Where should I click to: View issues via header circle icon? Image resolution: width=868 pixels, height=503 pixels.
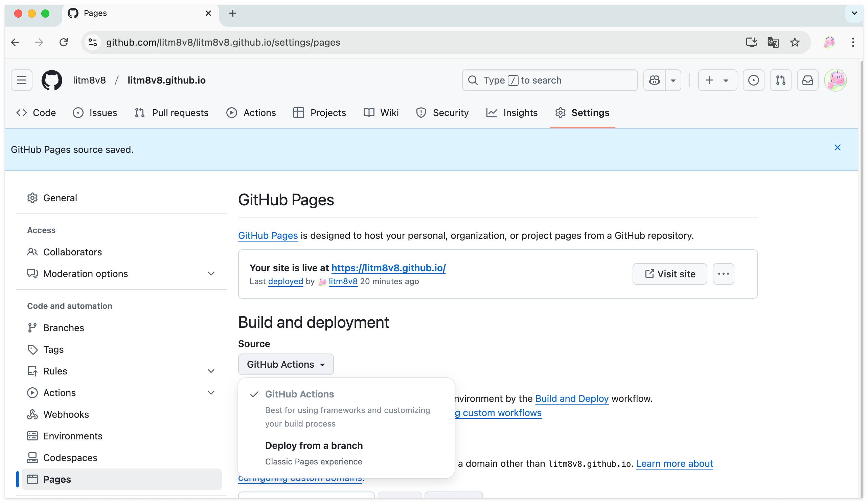753,80
